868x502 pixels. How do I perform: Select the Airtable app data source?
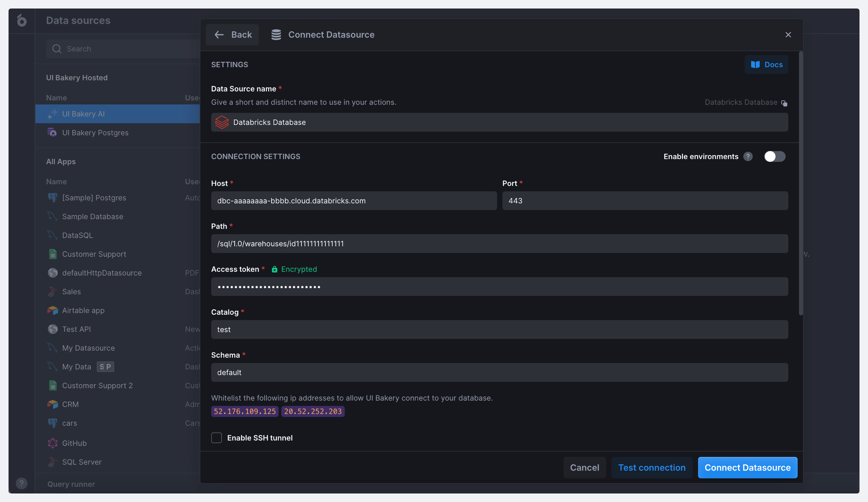[83, 310]
